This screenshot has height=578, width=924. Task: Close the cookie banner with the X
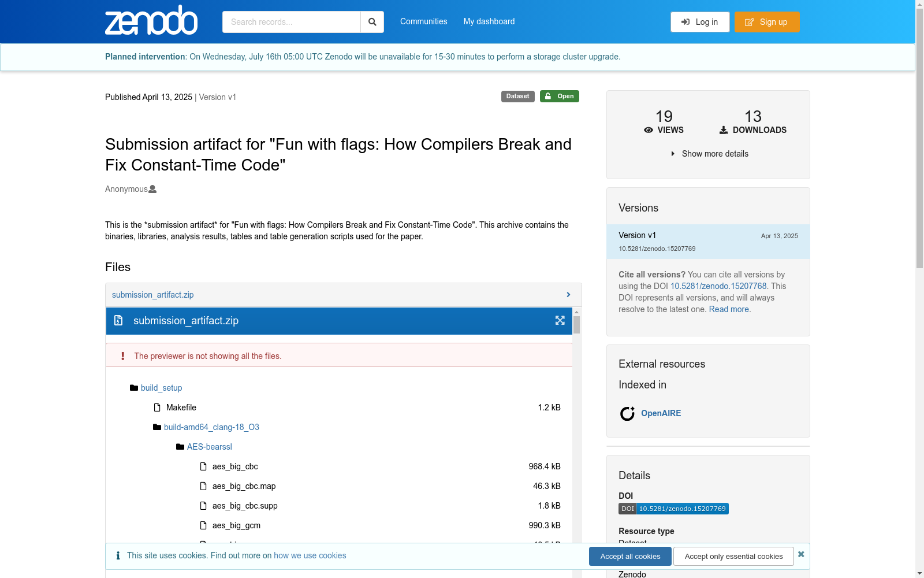tap(801, 554)
